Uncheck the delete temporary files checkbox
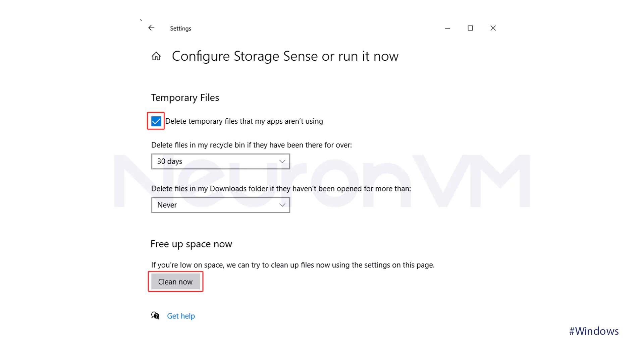 [156, 121]
